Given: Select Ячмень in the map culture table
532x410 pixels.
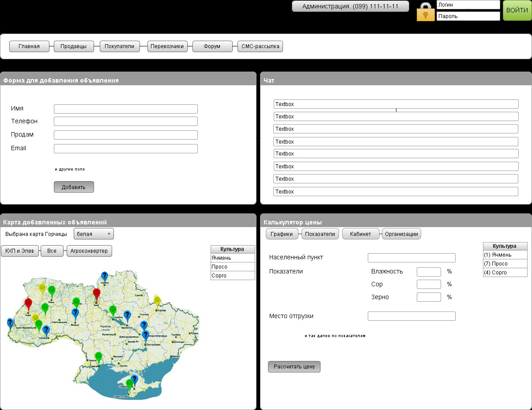Looking at the screenshot, I should pos(233,258).
